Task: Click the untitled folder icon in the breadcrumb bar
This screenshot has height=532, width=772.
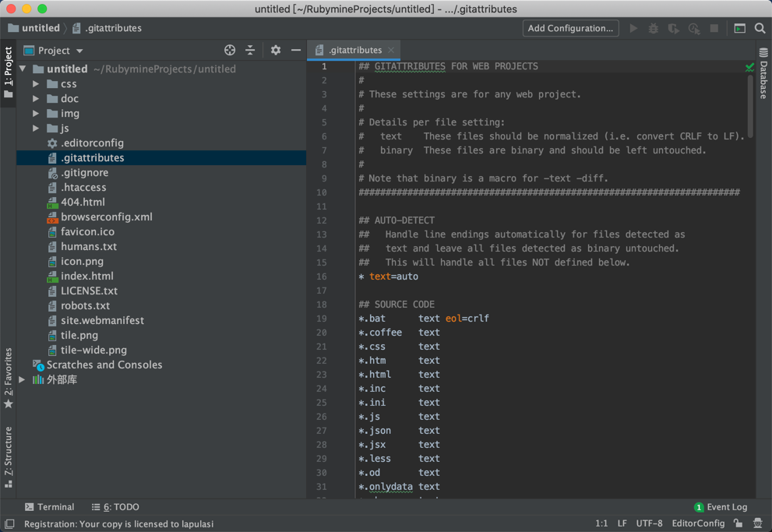Action: 13,28
